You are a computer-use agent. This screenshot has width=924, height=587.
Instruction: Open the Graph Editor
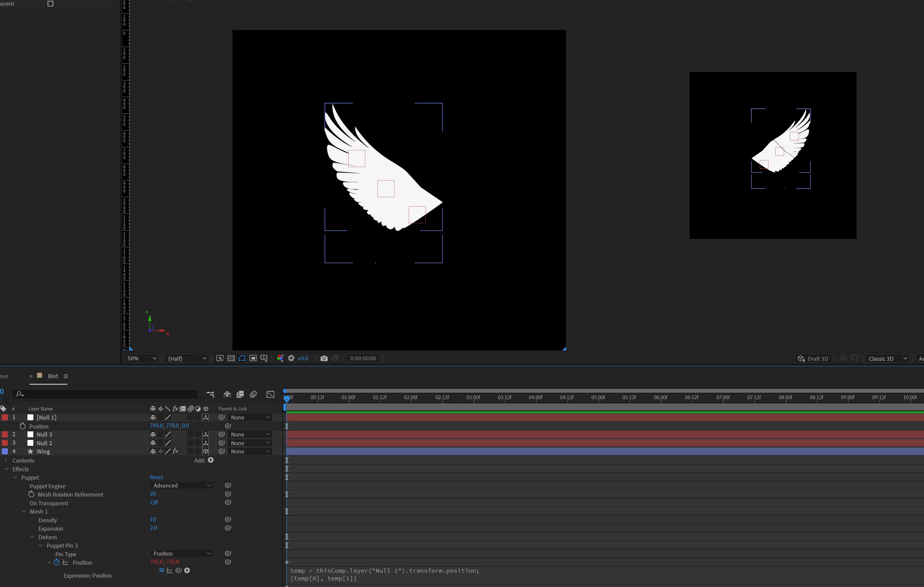tap(270, 394)
